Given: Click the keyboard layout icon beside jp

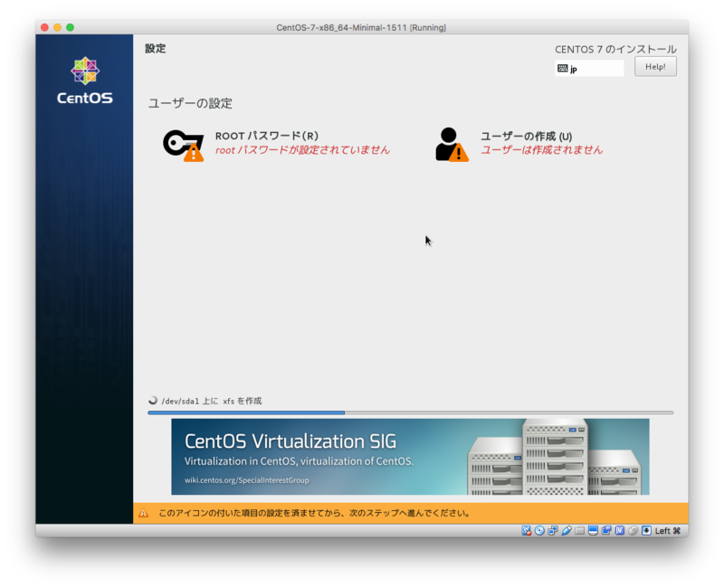Looking at the screenshot, I should [x=562, y=69].
